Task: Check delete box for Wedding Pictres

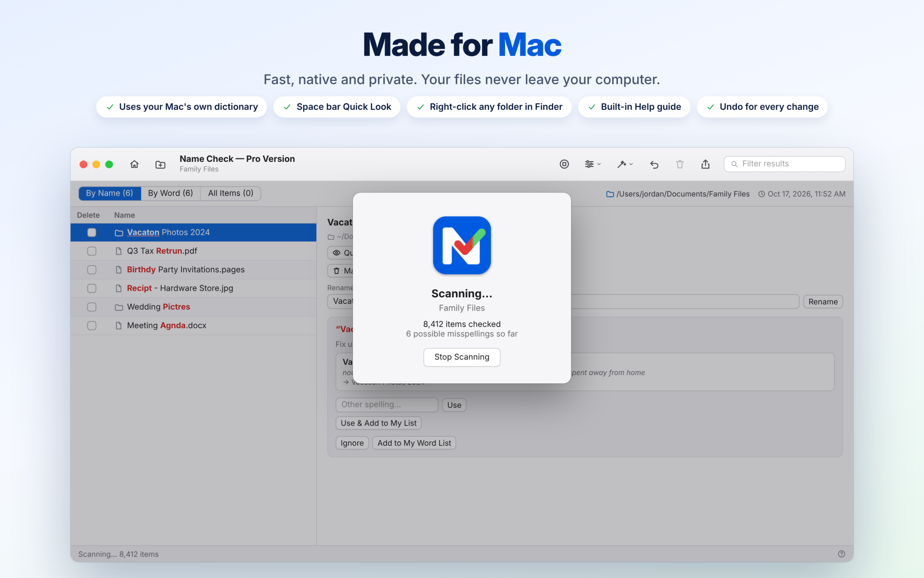Action: [x=92, y=307]
